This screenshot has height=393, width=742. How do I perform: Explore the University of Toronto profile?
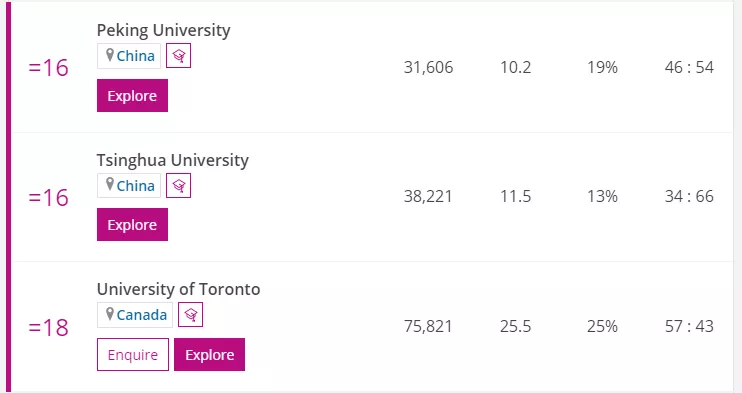coord(210,355)
